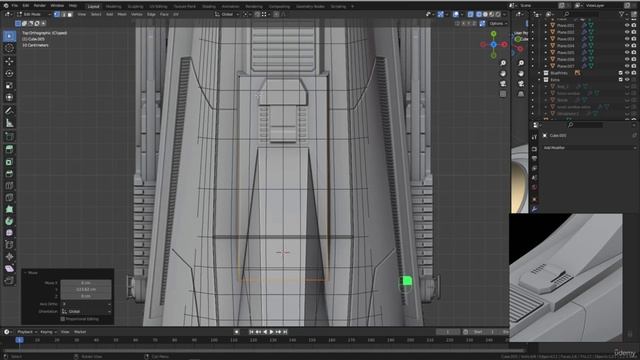Image resolution: width=640 pixels, height=360 pixels.
Task: Open the Global transform orientation dropdown
Action: pos(227,14)
